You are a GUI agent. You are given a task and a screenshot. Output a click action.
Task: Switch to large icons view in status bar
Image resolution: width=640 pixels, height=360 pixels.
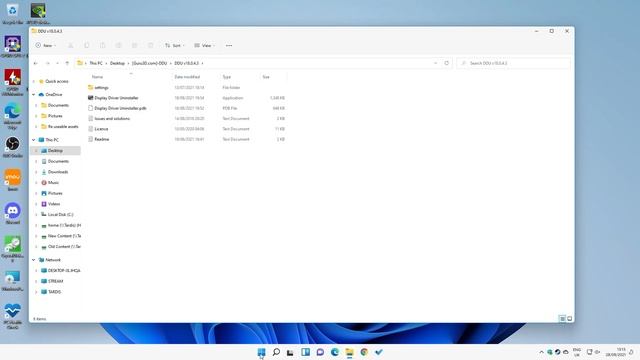(569, 318)
